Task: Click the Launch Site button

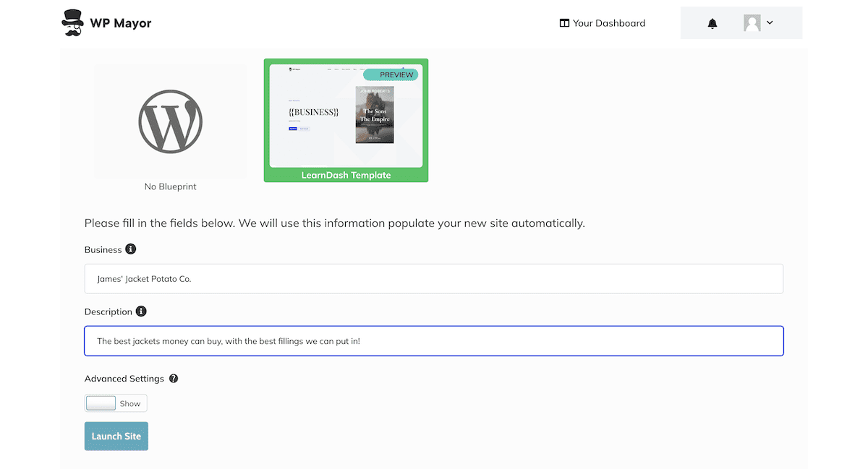Action: [116, 436]
